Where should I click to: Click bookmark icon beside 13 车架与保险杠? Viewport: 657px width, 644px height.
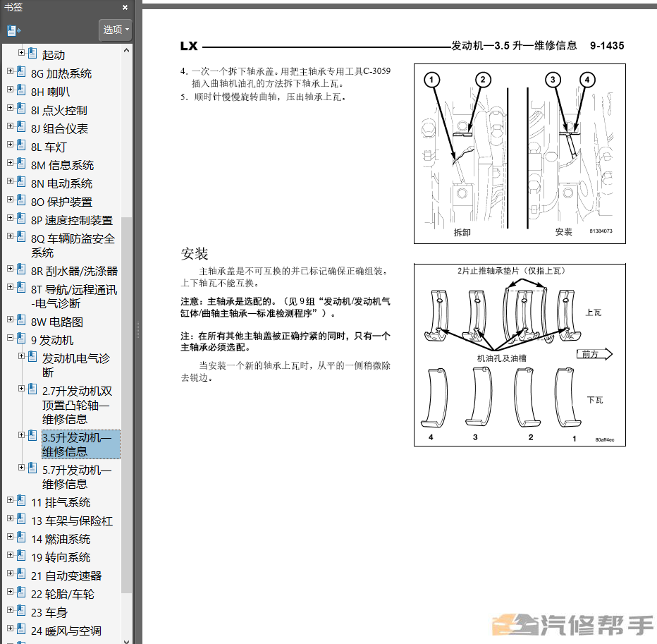(x=21, y=519)
